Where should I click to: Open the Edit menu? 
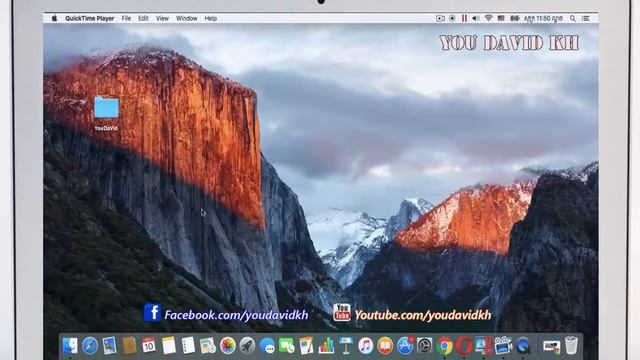click(143, 18)
